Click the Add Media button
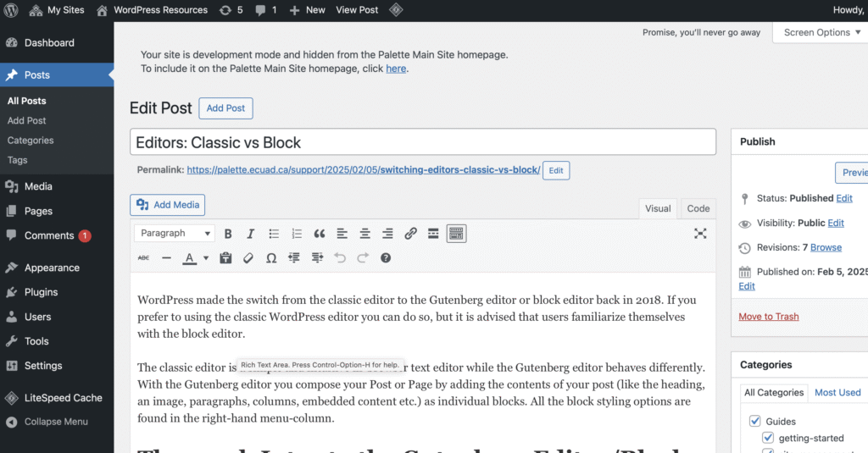This screenshot has width=868, height=453. 168,205
